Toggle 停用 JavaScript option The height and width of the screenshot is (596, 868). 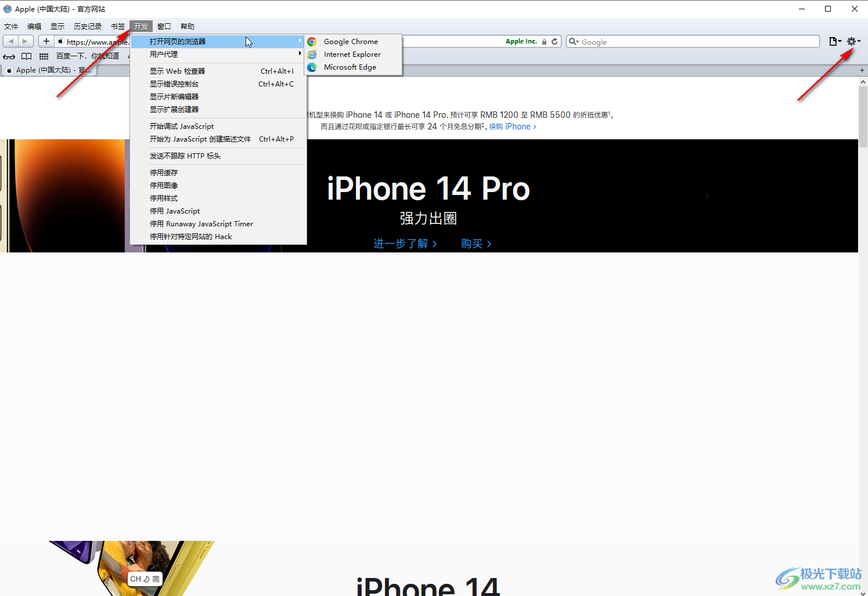tap(218, 211)
